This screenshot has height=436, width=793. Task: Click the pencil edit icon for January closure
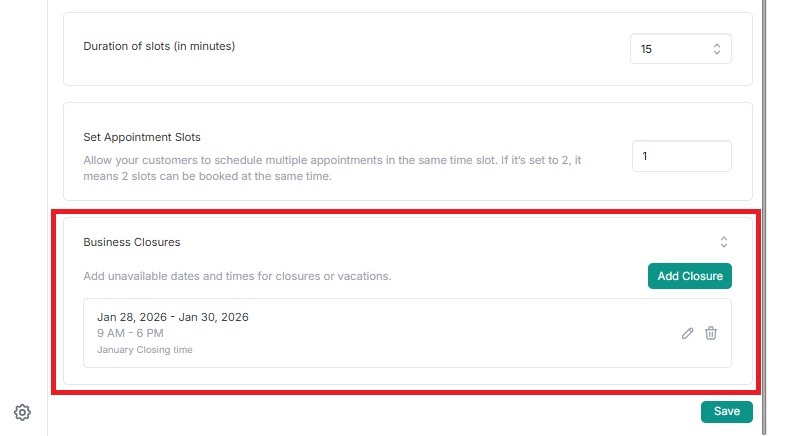pyautogui.click(x=687, y=333)
